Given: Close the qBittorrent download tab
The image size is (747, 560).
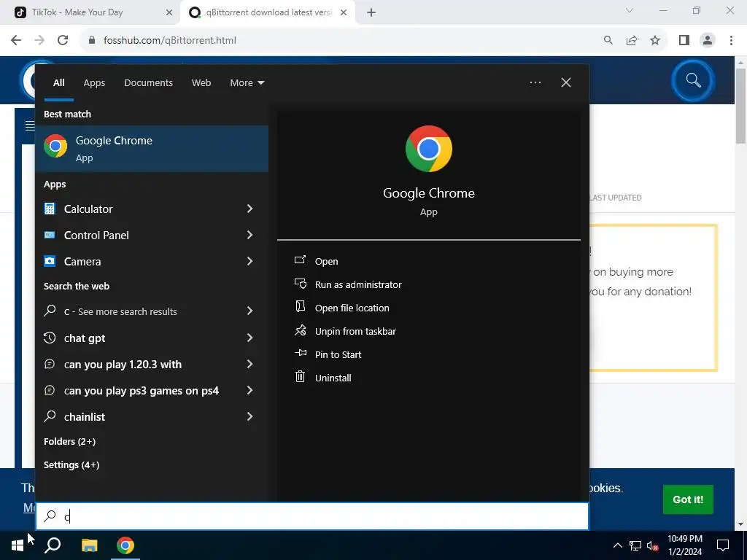Looking at the screenshot, I should (x=344, y=13).
